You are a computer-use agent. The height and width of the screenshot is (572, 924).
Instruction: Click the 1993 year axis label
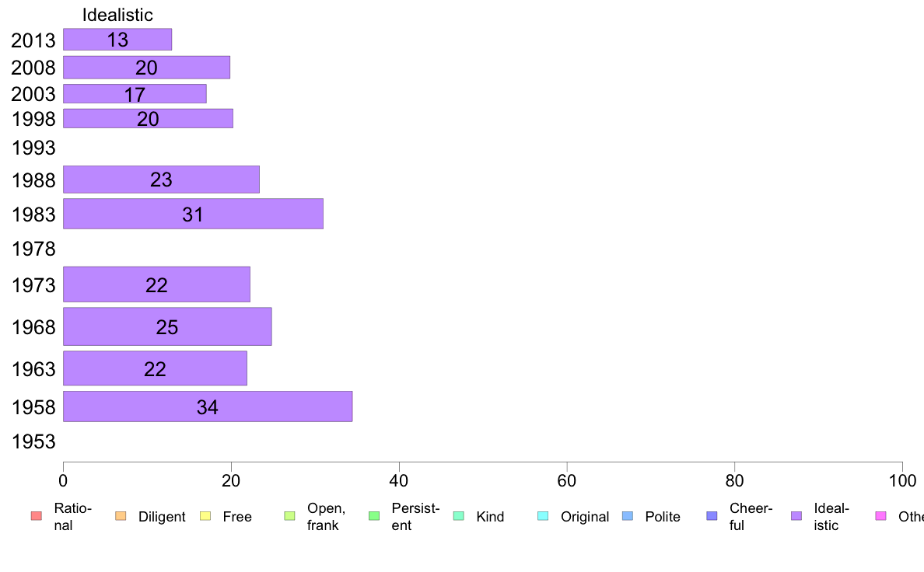point(33,148)
